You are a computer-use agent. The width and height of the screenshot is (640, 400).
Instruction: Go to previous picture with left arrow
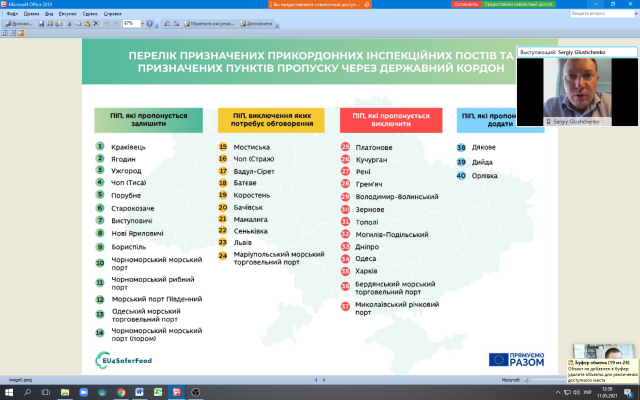[x=316, y=380]
